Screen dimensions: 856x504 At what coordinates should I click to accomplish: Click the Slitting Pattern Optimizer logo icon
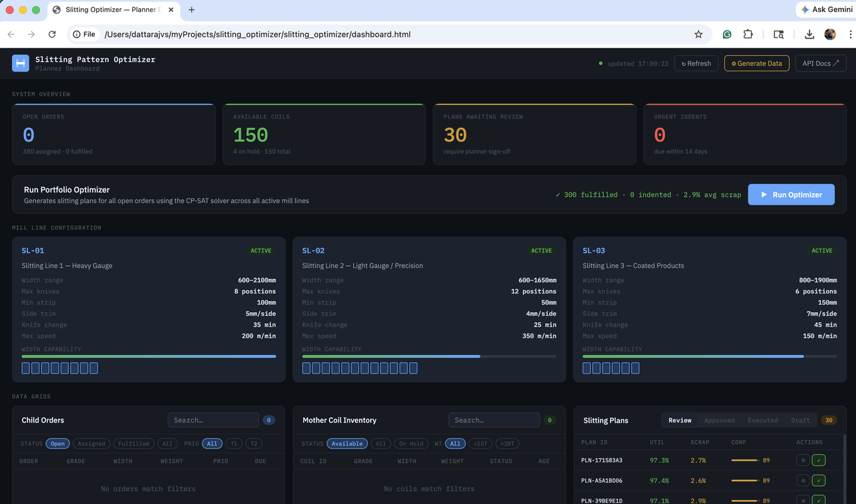tap(21, 63)
